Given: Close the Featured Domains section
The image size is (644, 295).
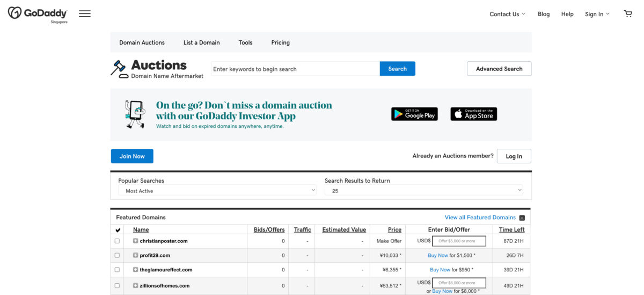Looking at the screenshot, I should [522, 218].
